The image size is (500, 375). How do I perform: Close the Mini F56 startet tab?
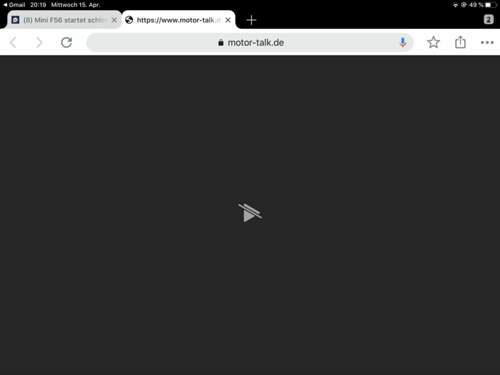(x=114, y=20)
